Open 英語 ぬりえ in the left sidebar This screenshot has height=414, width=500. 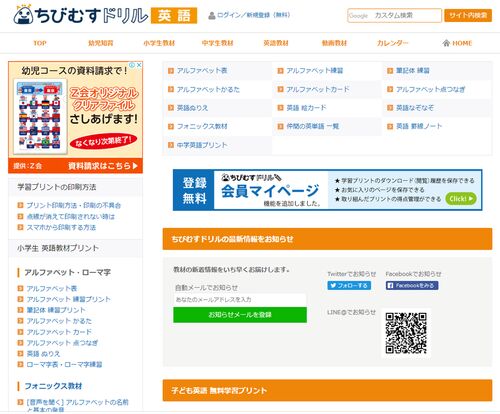click(43, 354)
